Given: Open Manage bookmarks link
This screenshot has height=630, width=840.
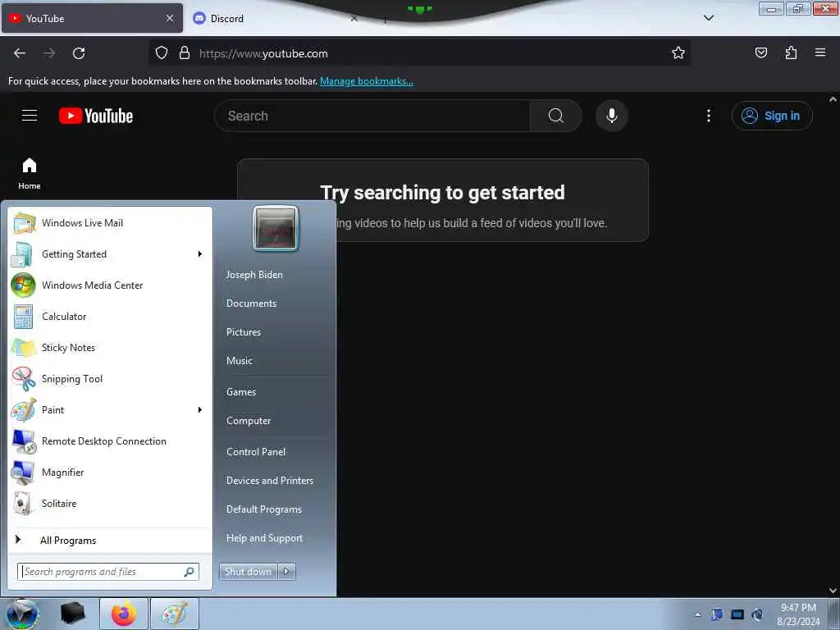Looking at the screenshot, I should tap(367, 81).
